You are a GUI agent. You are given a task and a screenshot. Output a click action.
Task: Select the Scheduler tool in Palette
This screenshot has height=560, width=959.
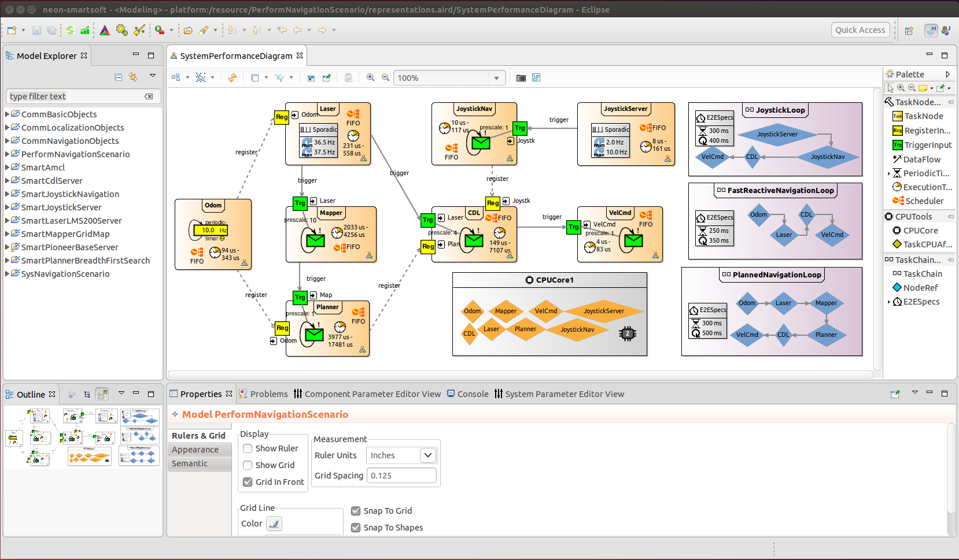[x=924, y=201]
